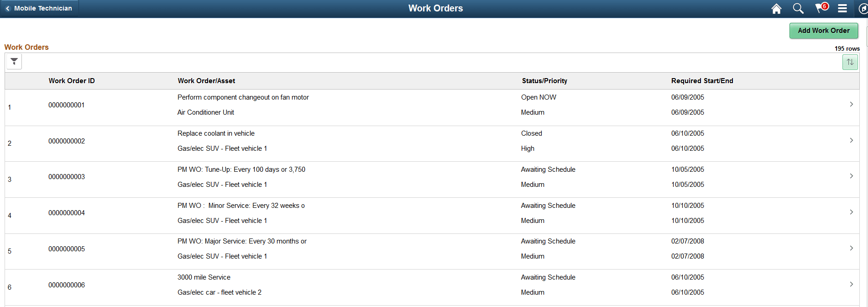Screen dimensions: 868x307
Task: Expand the Minor Service work order row
Action: click(x=851, y=212)
